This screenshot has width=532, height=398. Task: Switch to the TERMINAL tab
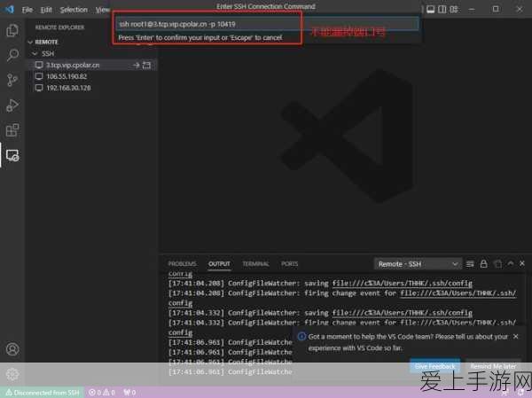coord(255,264)
